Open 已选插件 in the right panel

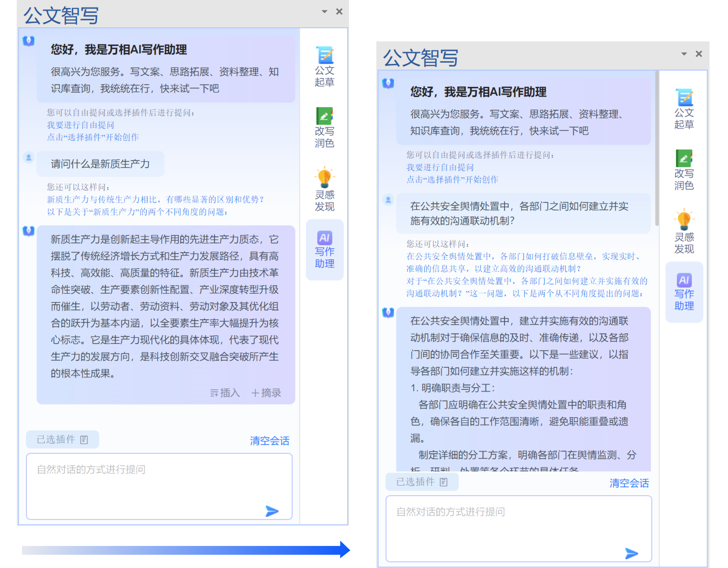click(x=422, y=482)
